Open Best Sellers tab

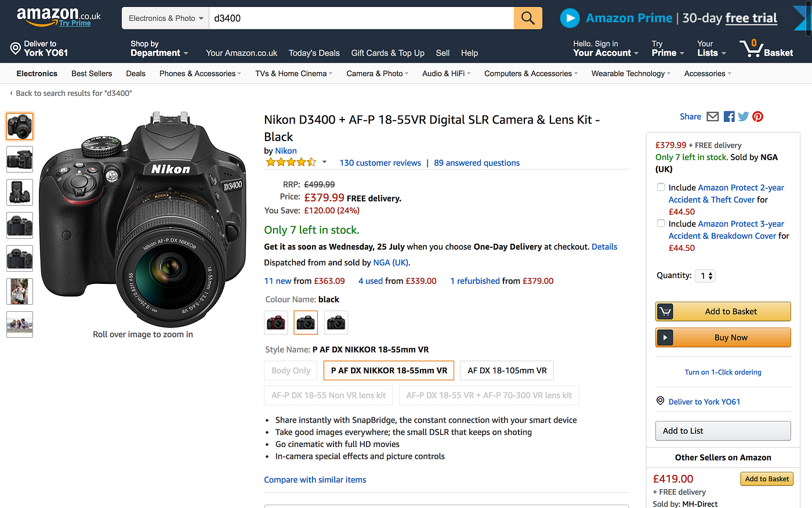point(92,74)
